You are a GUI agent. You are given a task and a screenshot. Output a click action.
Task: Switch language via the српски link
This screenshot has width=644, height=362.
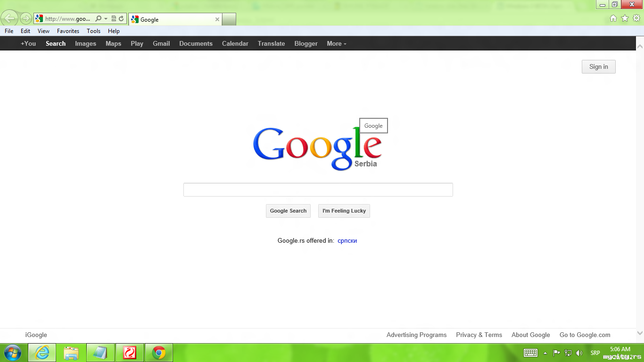[x=347, y=240]
